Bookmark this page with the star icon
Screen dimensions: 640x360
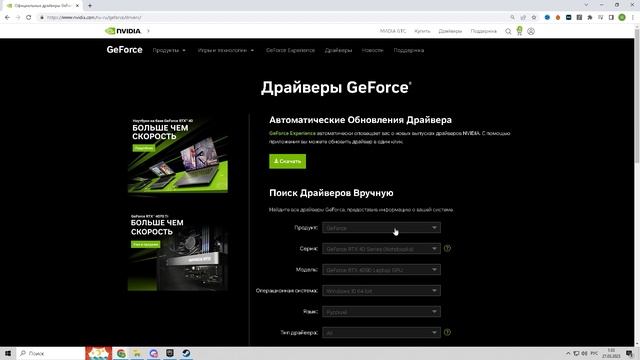tap(534, 18)
